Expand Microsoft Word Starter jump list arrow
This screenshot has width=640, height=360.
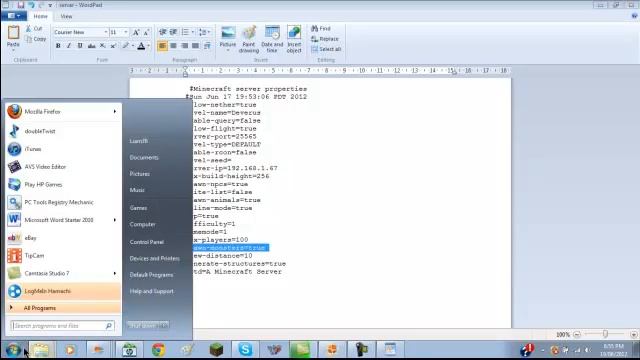(x=115, y=220)
